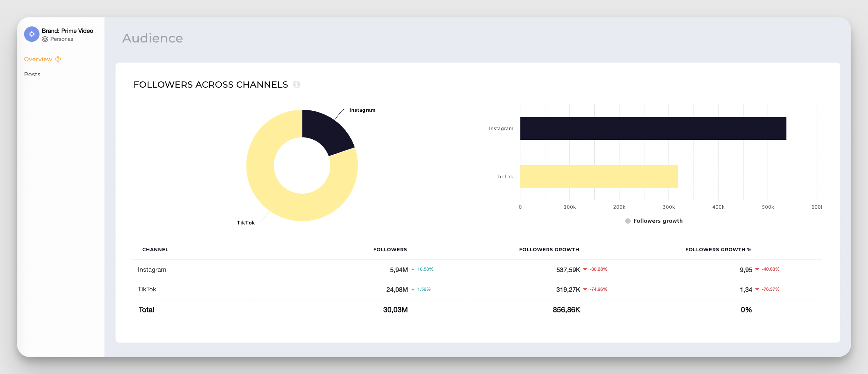Toggle the TikTok label on the donut chart

point(246,222)
